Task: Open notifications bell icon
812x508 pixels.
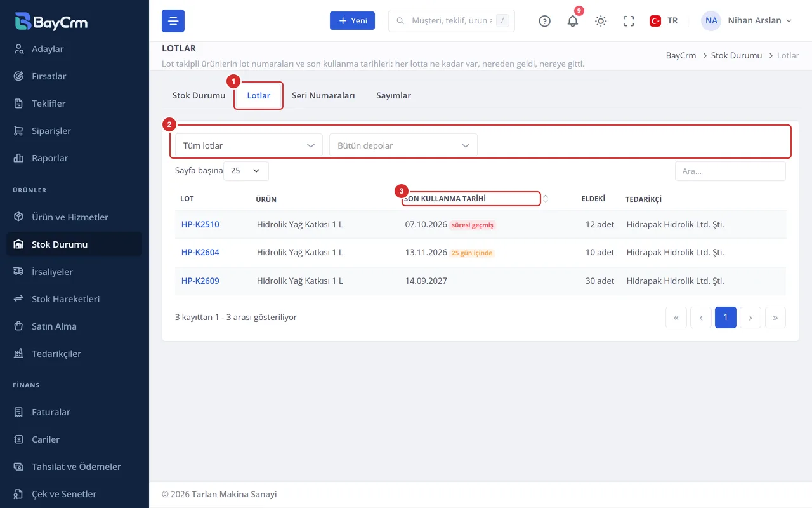Action: click(573, 21)
